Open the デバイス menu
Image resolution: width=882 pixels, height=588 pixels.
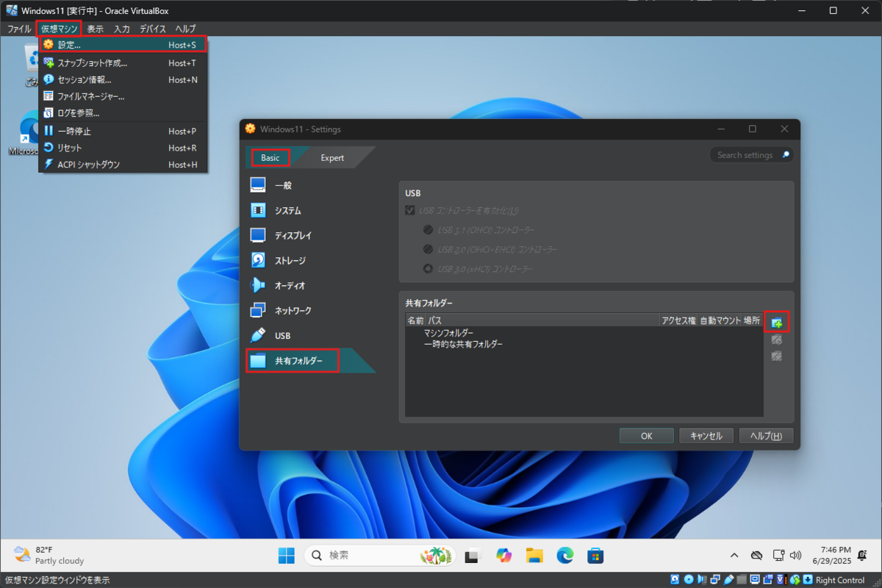pos(152,29)
